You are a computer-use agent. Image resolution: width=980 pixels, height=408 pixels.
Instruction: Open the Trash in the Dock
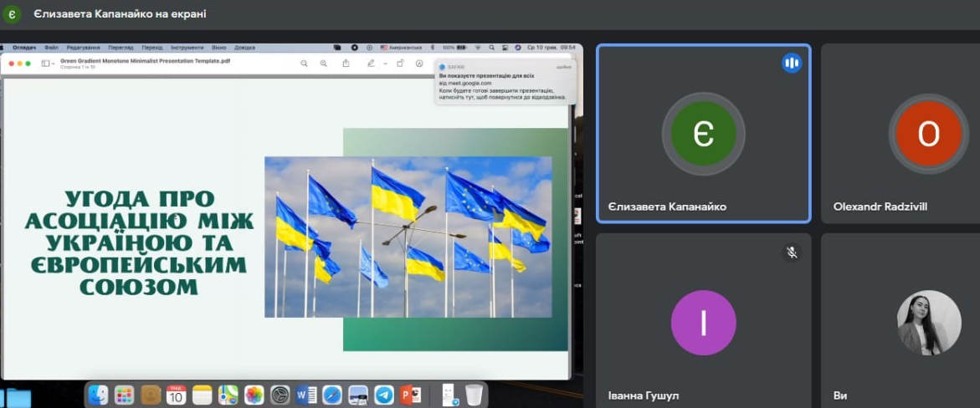(x=474, y=395)
